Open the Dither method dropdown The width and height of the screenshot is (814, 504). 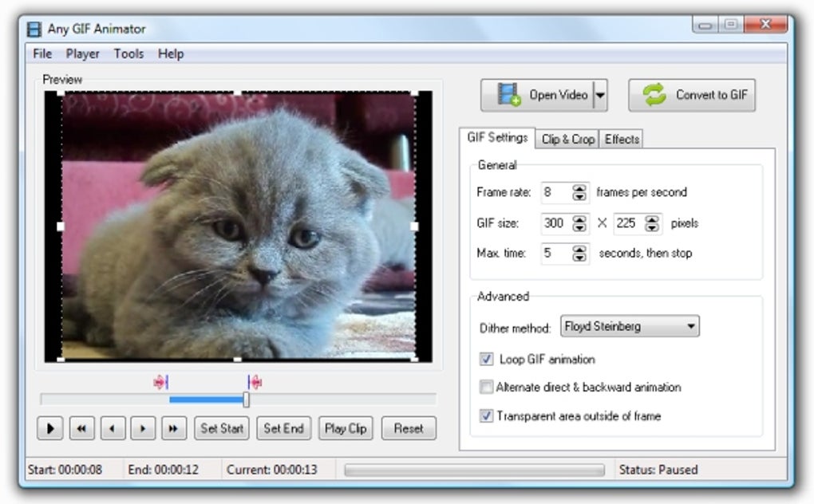coord(630,326)
